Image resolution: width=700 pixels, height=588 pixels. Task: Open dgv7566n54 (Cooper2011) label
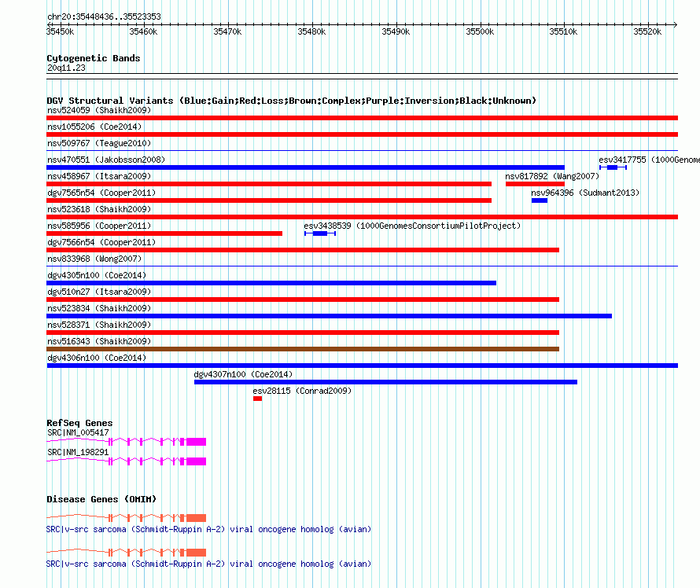101,242
